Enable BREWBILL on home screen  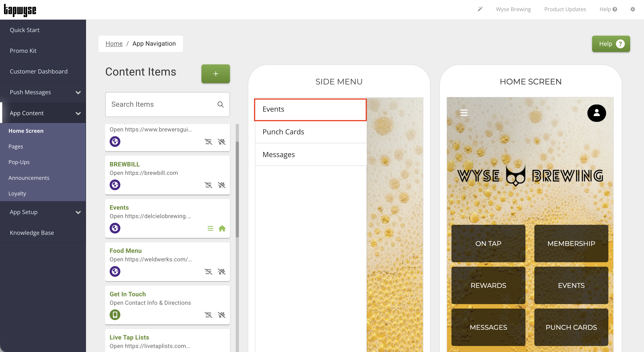[x=222, y=185]
